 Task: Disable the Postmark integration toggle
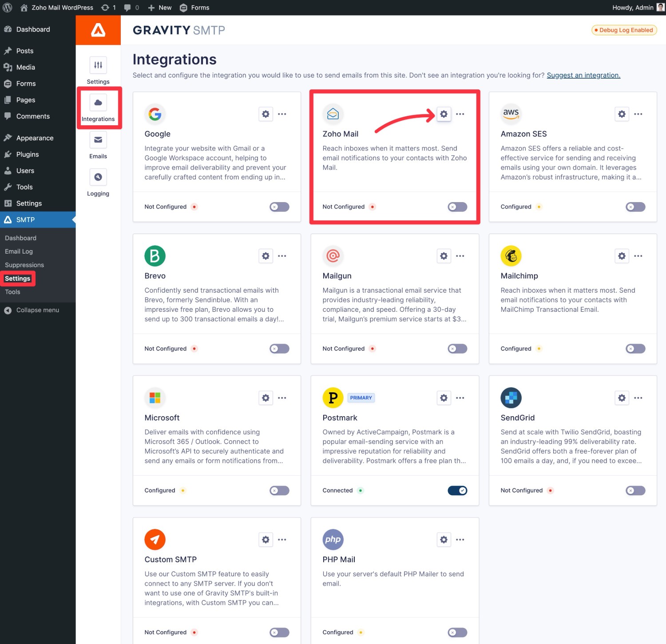pos(457,490)
